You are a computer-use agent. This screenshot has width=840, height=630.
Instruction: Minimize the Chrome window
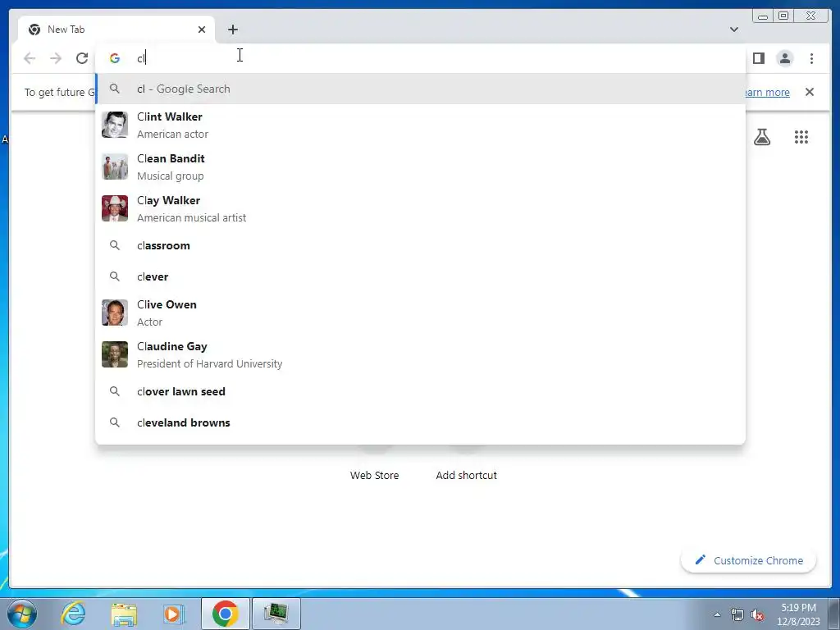coord(763,16)
